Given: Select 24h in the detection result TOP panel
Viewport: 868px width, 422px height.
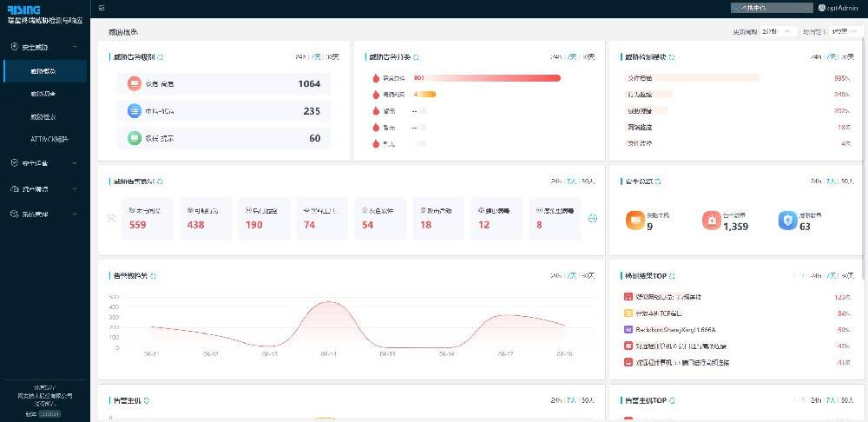Looking at the screenshot, I should point(816,275).
